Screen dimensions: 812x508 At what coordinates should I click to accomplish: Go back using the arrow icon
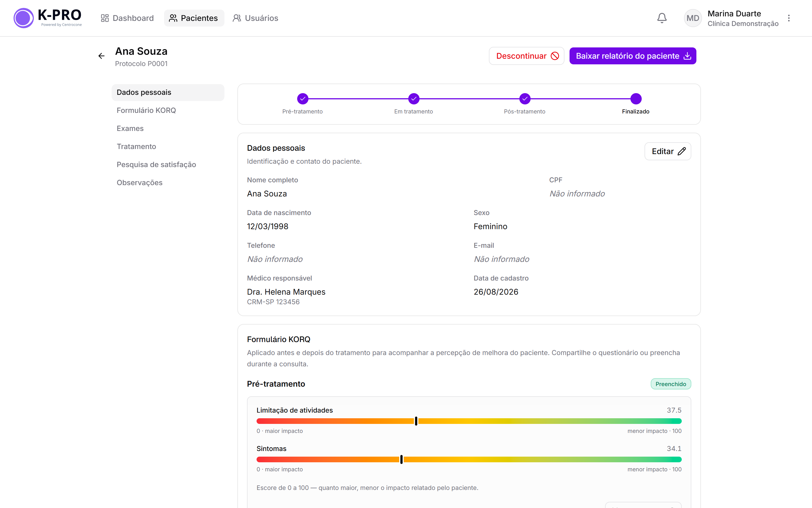pyautogui.click(x=101, y=56)
